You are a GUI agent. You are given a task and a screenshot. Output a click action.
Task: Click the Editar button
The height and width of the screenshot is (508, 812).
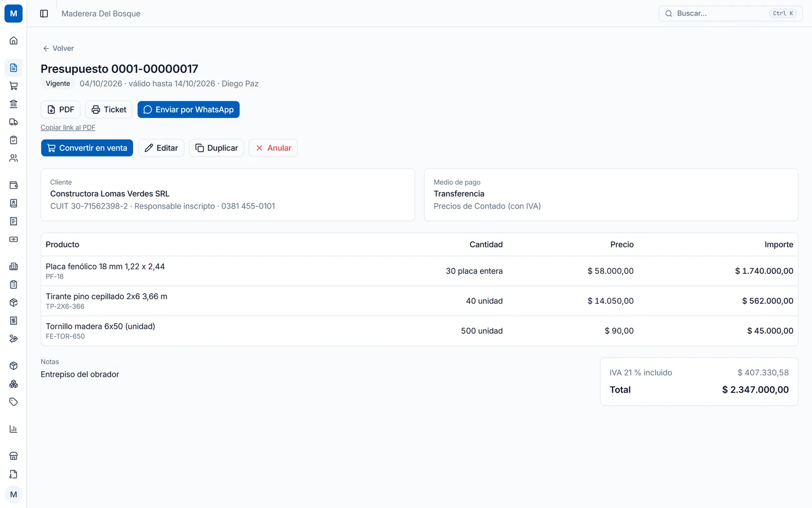[161, 148]
